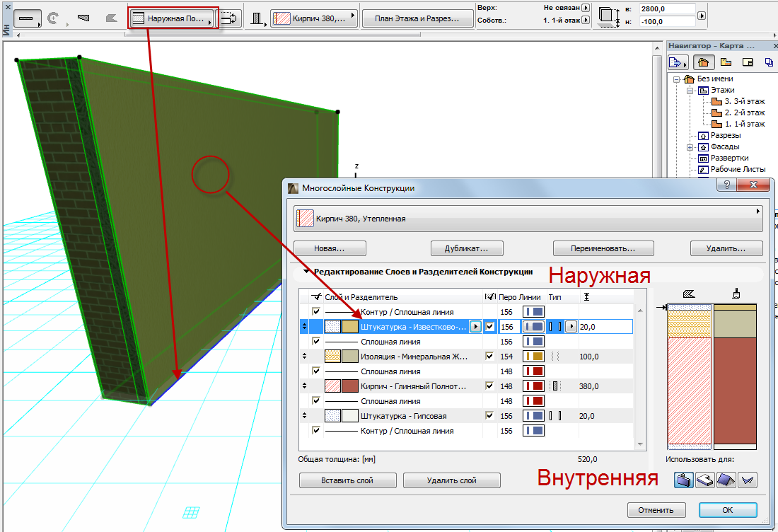Click the Отменить button

click(656, 509)
